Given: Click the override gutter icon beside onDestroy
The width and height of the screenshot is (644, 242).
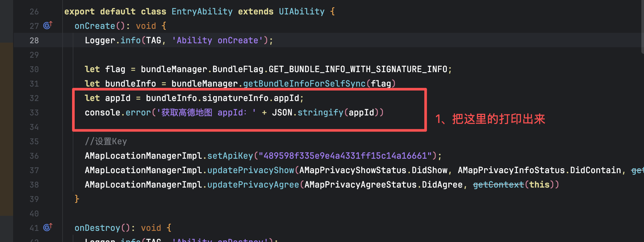Looking at the screenshot, I should pos(47,228).
